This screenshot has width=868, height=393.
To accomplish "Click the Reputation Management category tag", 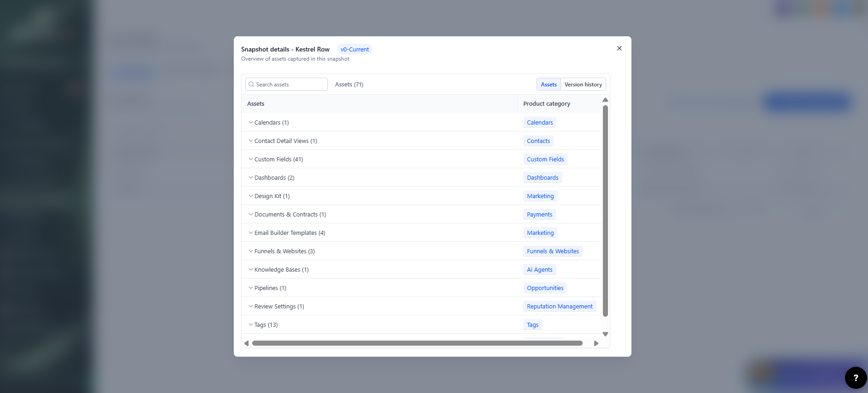I will pyautogui.click(x=560, y=306).
